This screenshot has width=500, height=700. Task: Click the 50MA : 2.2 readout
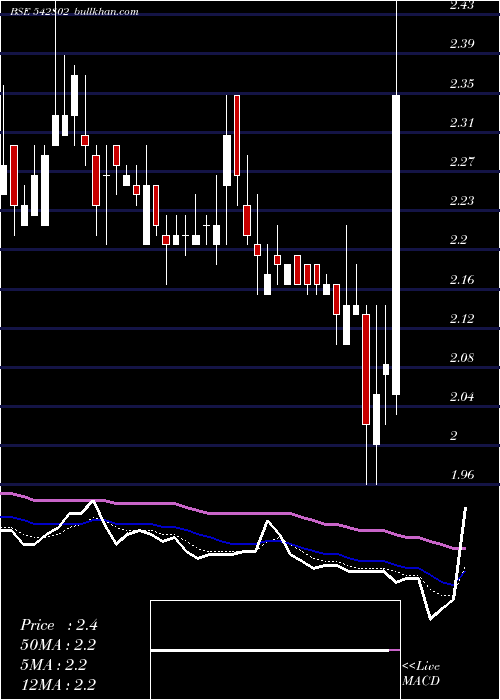(58, 645)
